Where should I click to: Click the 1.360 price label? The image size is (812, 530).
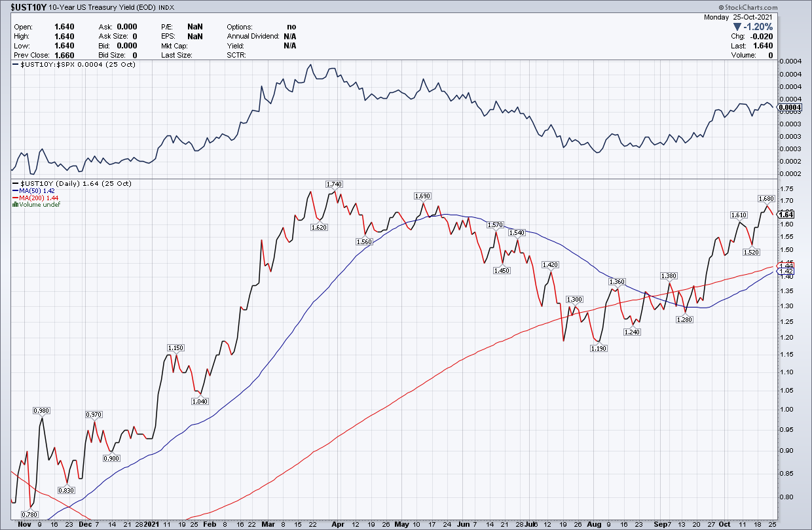tap(618, 281)
